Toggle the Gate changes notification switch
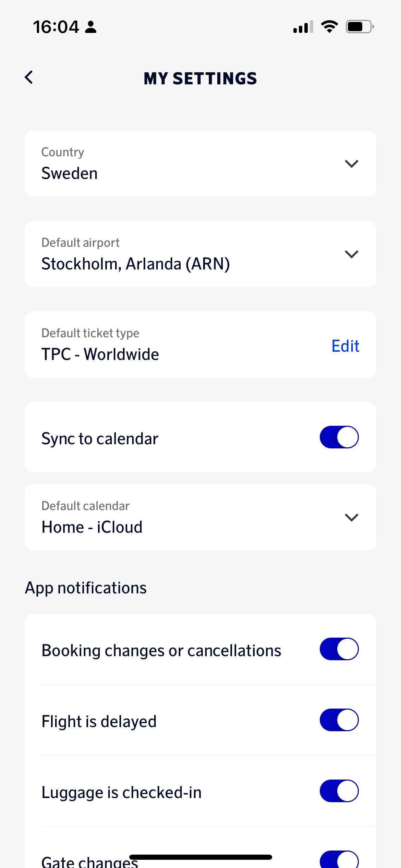Viewport: 401px width, 868px height. click(339, 860)
